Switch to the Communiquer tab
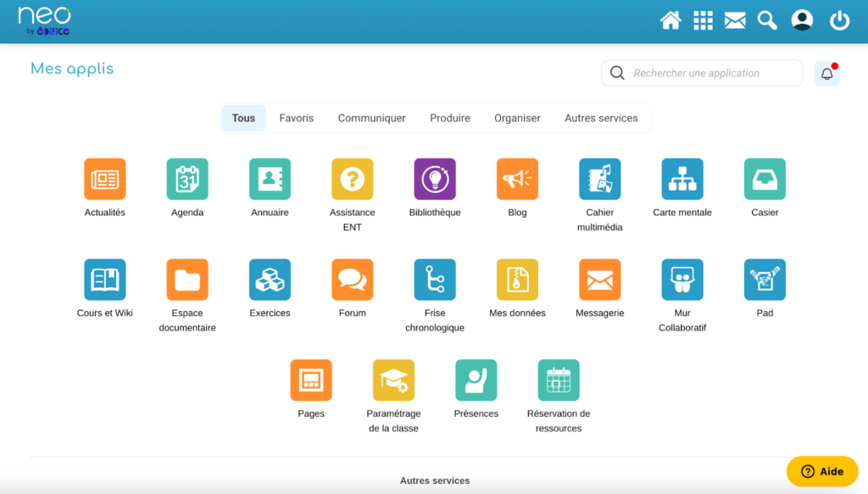Viewport: 868px width, 494px height. pyautogui.click(x=371, y=118)
